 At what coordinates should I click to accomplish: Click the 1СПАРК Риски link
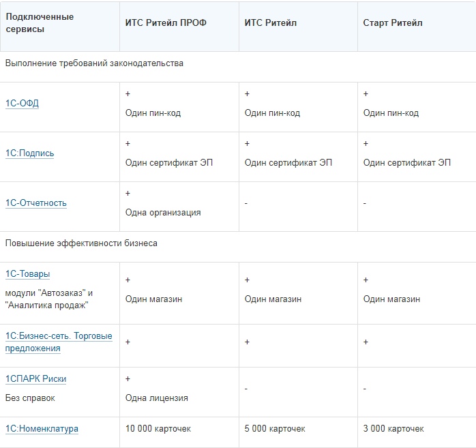pyautogui.click(x=36, y=379)
